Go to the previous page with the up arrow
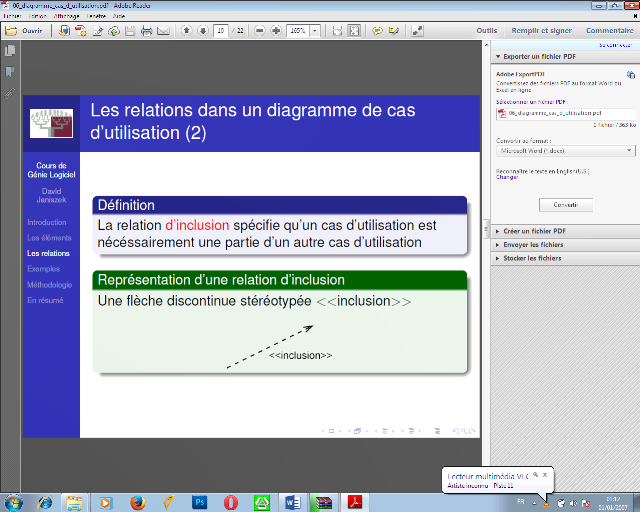The height and width of the screenshot is (512, 640). 186,31
